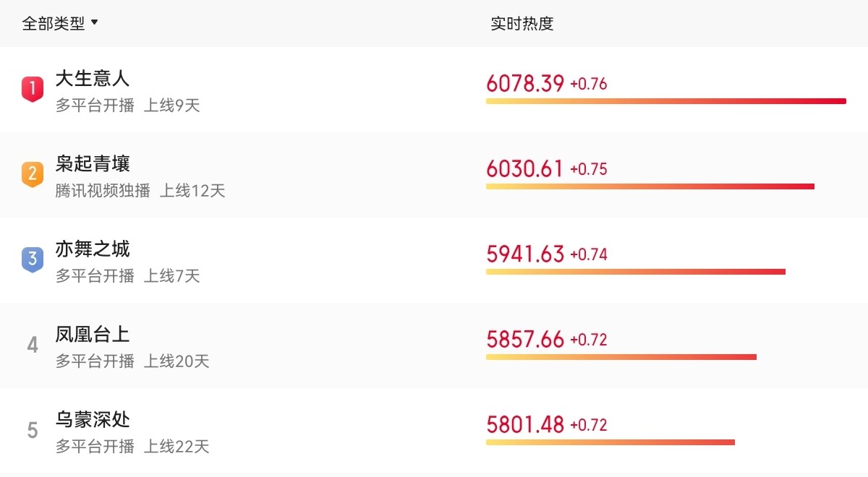Click the heat value 5857.66

pyautogui.click(x=525, y=340)
